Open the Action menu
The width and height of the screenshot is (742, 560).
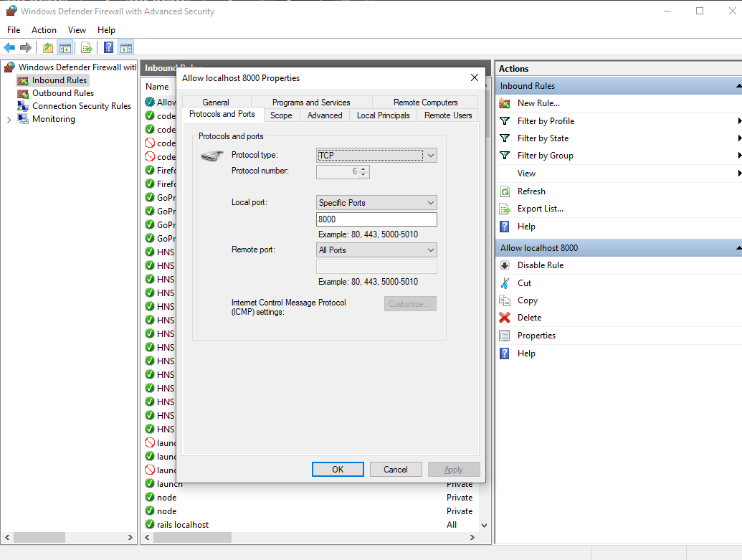point(44,29)
